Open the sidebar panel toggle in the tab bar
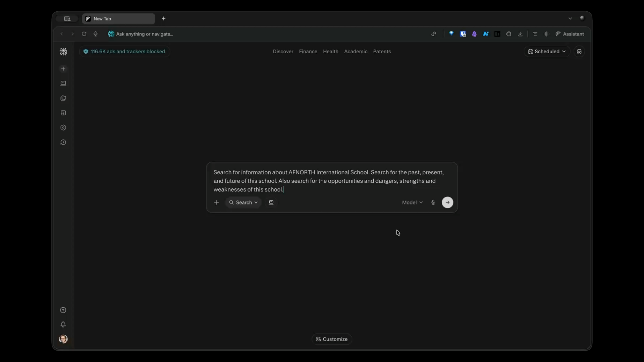The image size is (644, 362). tap(67, 19)
